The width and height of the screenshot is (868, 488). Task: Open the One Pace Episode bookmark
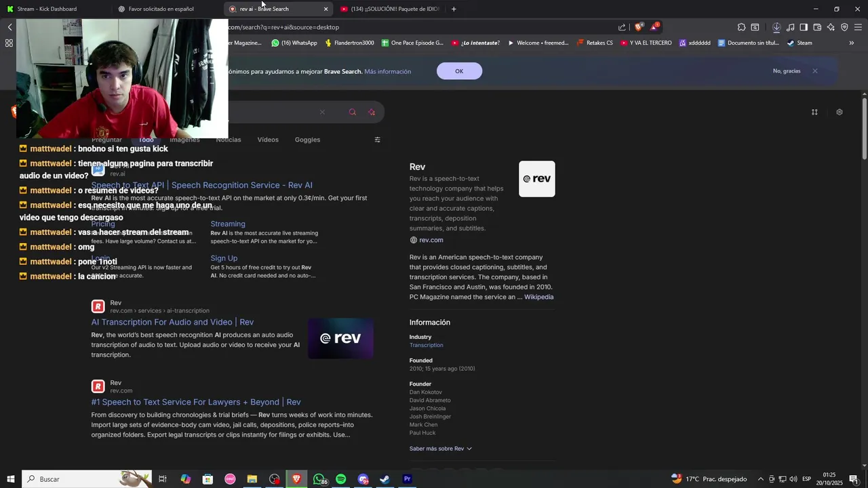tap(412, 43)
